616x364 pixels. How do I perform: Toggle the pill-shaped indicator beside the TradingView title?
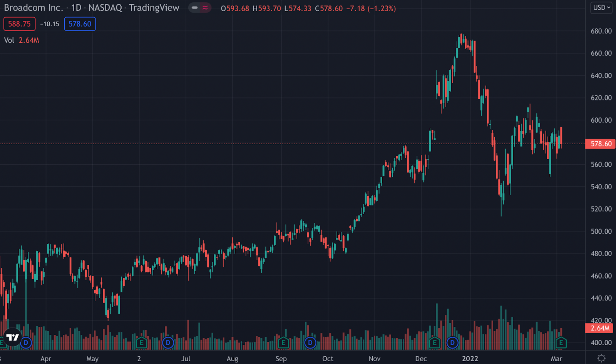tap(200, 8)
